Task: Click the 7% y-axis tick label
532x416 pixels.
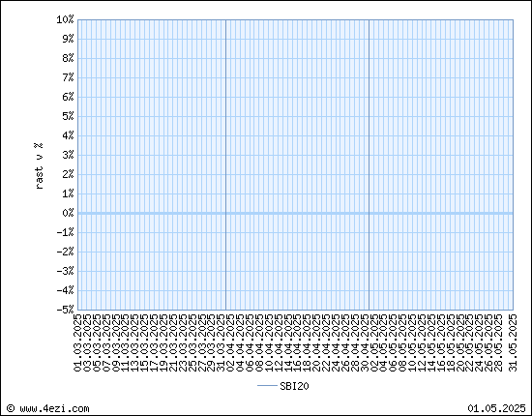Action: [x=68, y=77]
